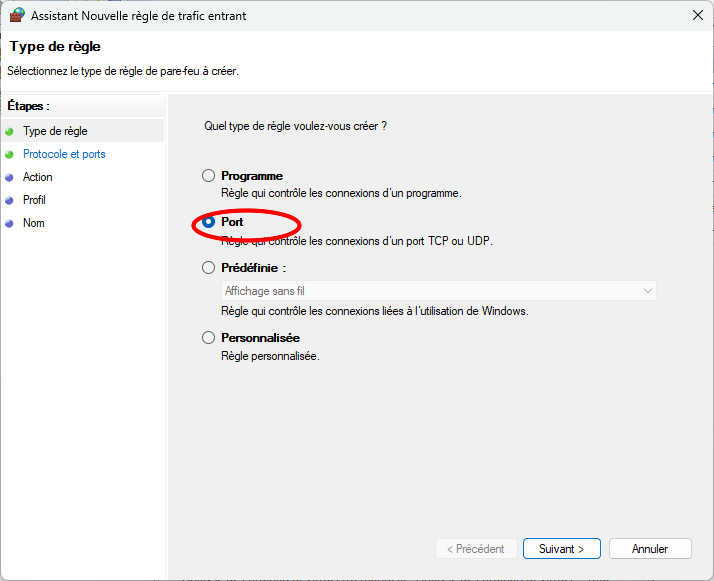Click the blue bullet beside Profil step
This screenshot has width=714, height=581.
(x=9, y=200)
